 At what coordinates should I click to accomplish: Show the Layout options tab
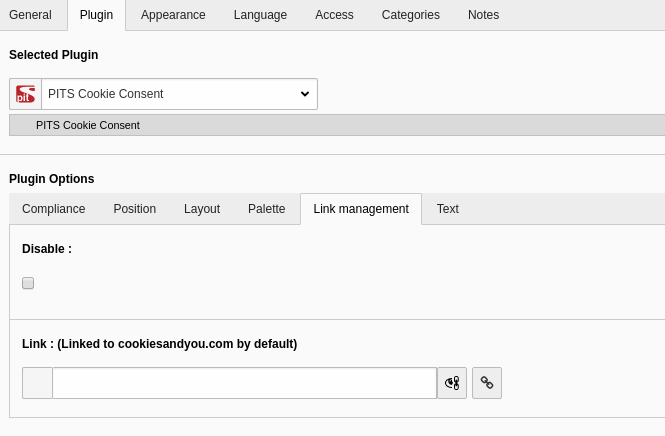(202, 209)
